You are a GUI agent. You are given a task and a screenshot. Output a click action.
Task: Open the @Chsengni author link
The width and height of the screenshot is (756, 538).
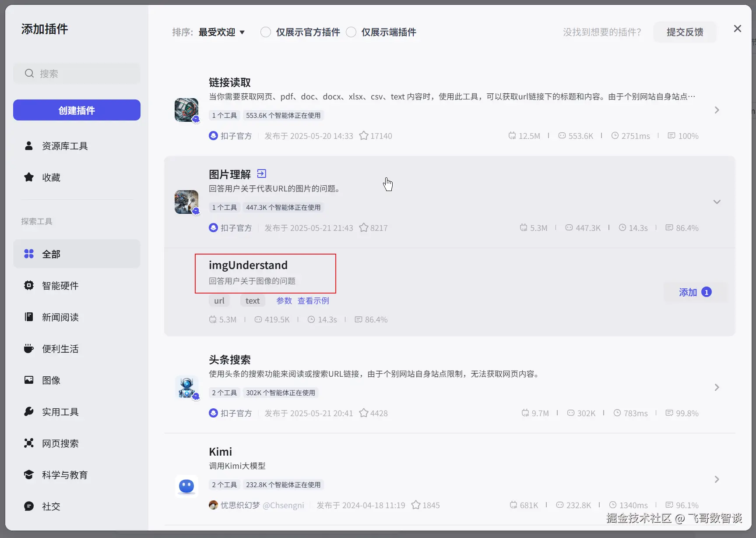[283, 505]
